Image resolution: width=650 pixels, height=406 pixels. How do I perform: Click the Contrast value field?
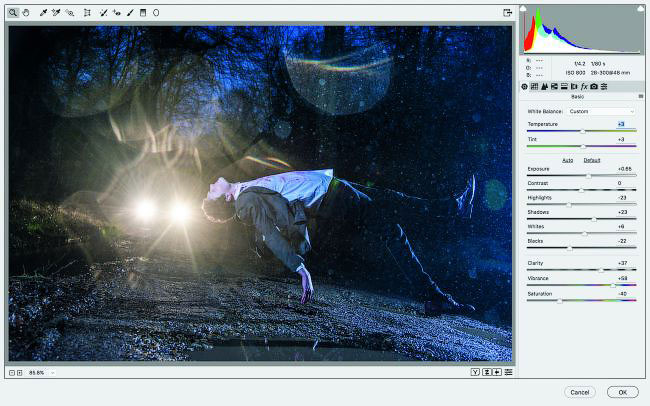[x=625, y=183]
